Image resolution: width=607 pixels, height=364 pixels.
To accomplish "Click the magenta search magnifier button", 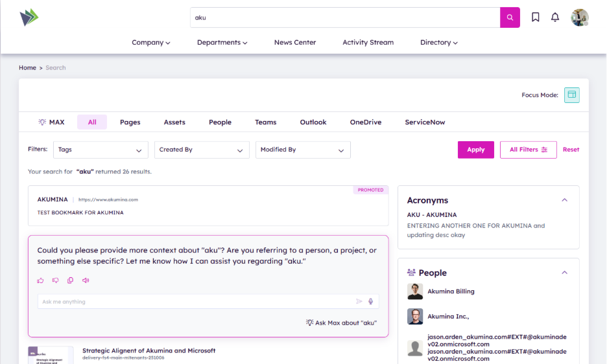I will 510,17.
